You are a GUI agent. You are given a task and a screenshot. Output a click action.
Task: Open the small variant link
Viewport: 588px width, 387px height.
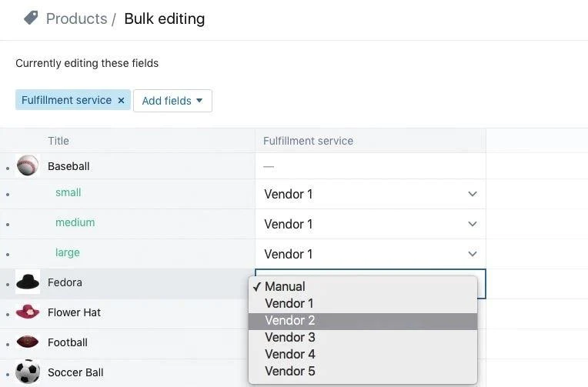pyautogui.click(x=68, y=192)
